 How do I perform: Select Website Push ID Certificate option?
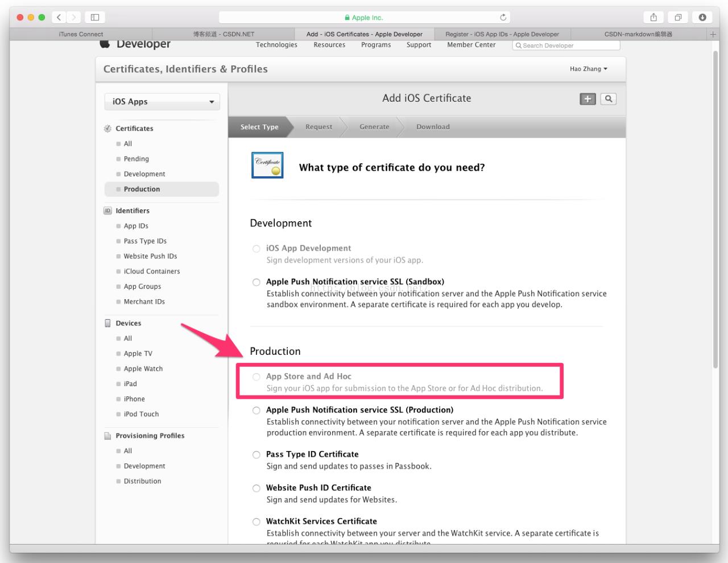(x=257, y=488)
